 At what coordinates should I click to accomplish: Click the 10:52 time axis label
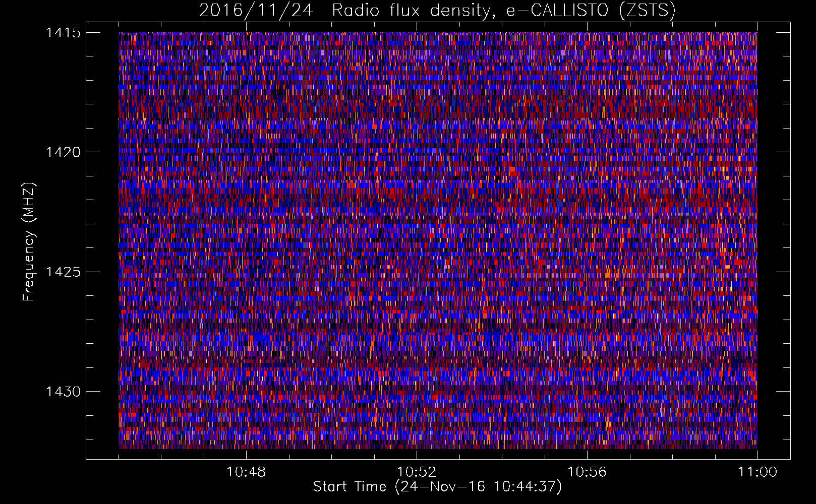[x=417, y=472]
